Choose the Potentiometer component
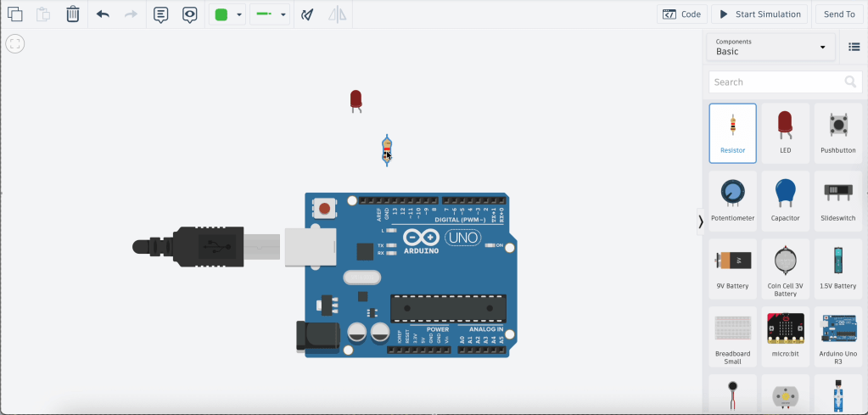This screenshot has height=415, width=868. click(x=732, y=200)
